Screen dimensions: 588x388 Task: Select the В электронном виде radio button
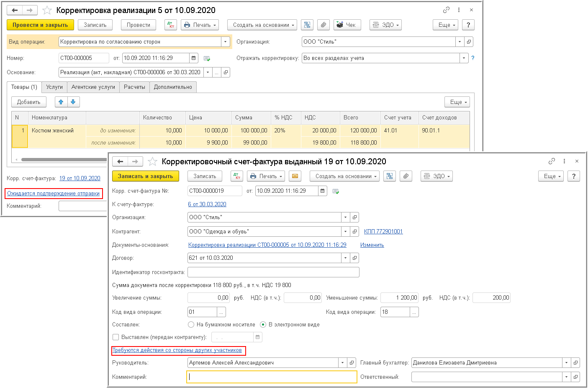(x=263, y=324)
